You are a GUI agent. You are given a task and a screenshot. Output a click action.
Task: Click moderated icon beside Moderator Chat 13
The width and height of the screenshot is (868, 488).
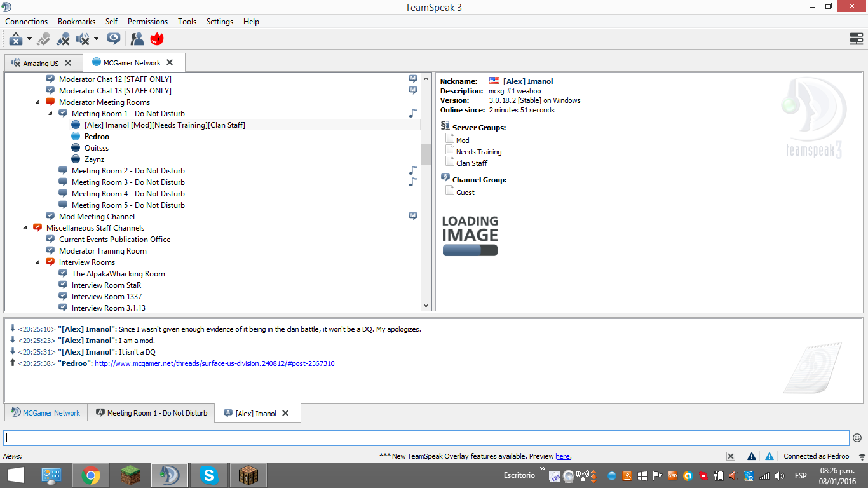pyautogui.click(x=413, y=90)
